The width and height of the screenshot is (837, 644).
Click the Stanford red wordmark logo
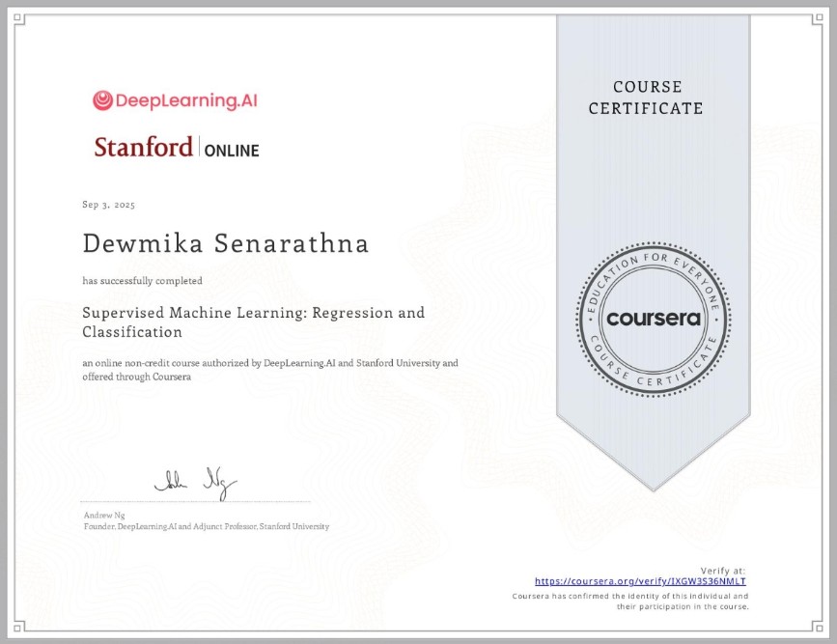[143, 147]
